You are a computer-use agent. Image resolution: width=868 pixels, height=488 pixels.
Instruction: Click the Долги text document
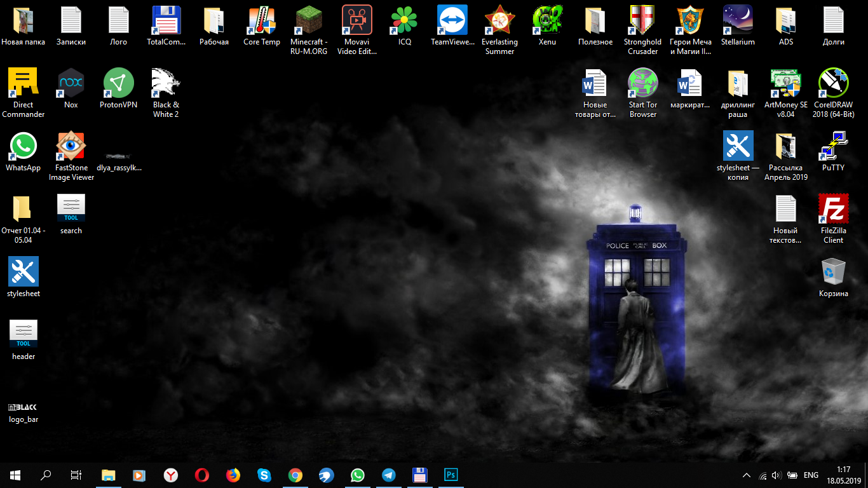pos(834,20)
